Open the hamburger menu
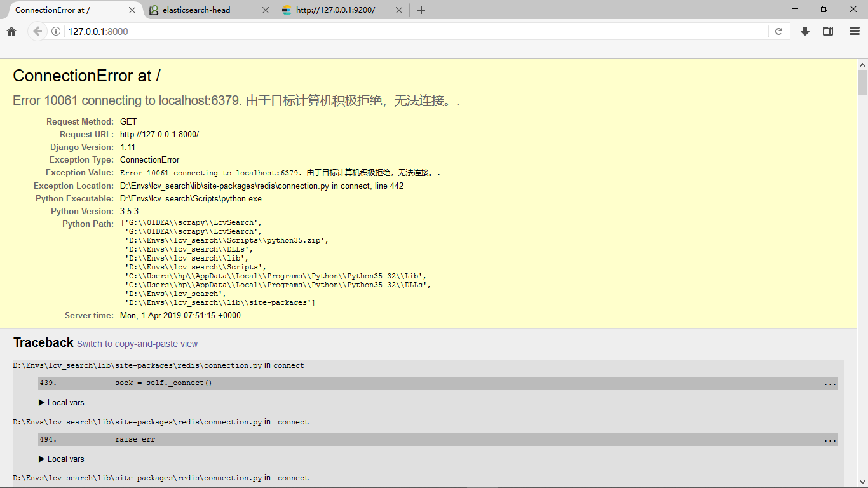This screenshot has width=868, height=488. (855, 31)
